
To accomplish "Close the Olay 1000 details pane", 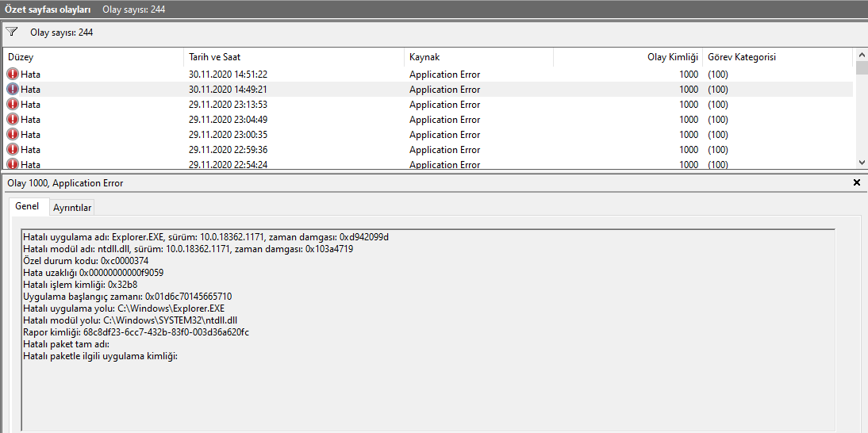I will point(856,182).
